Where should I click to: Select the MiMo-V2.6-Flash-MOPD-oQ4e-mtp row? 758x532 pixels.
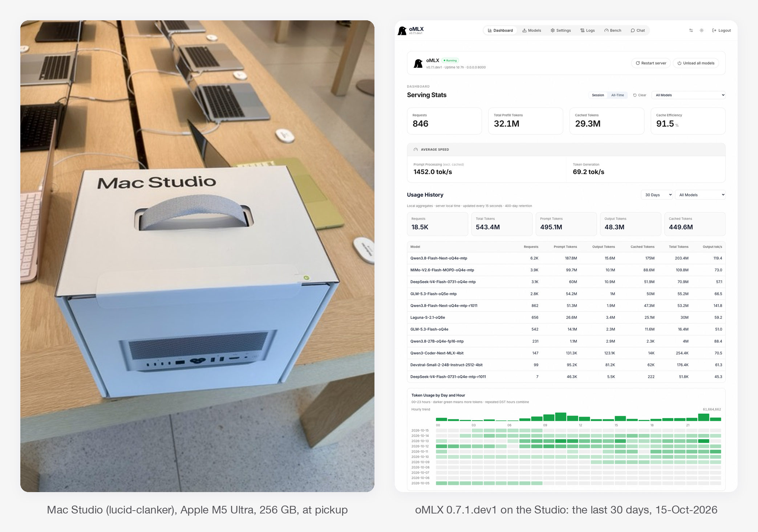566,270
